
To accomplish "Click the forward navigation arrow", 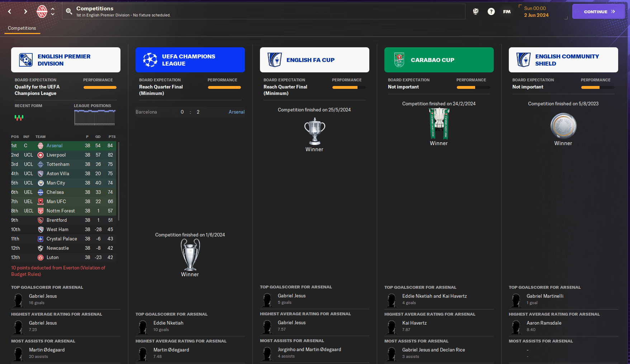I will [25, 11].
